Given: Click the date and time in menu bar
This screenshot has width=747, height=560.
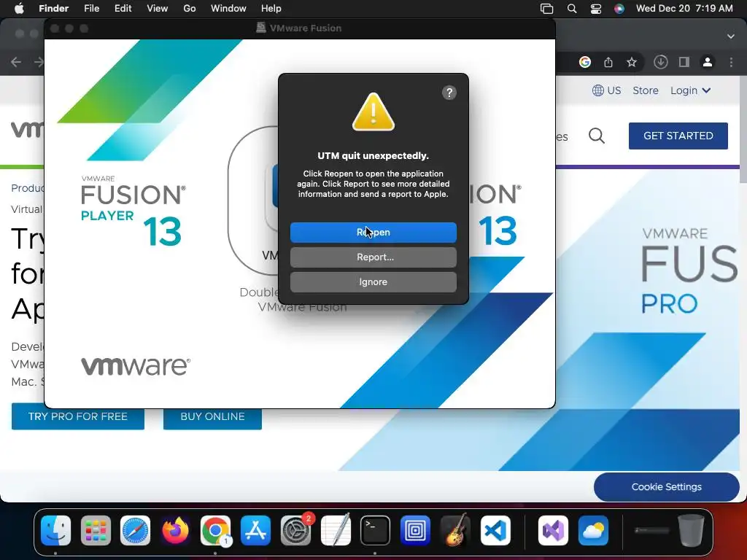Looking at the screenshot, I should tap(684, 9).
